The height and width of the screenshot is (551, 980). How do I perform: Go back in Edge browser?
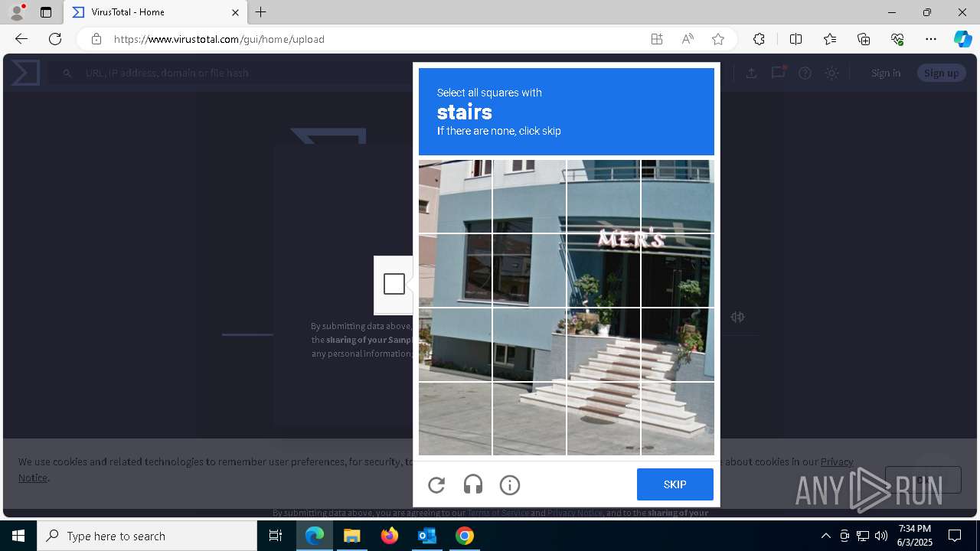point(21,39)
